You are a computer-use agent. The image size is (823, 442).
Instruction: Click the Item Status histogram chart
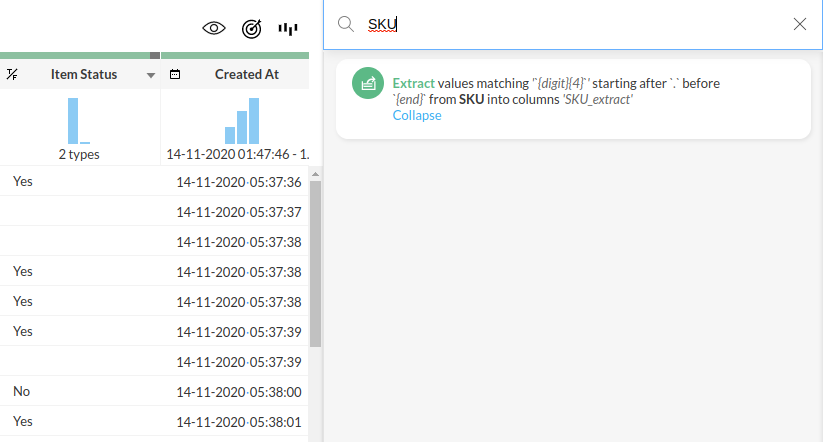pos(79,121)
